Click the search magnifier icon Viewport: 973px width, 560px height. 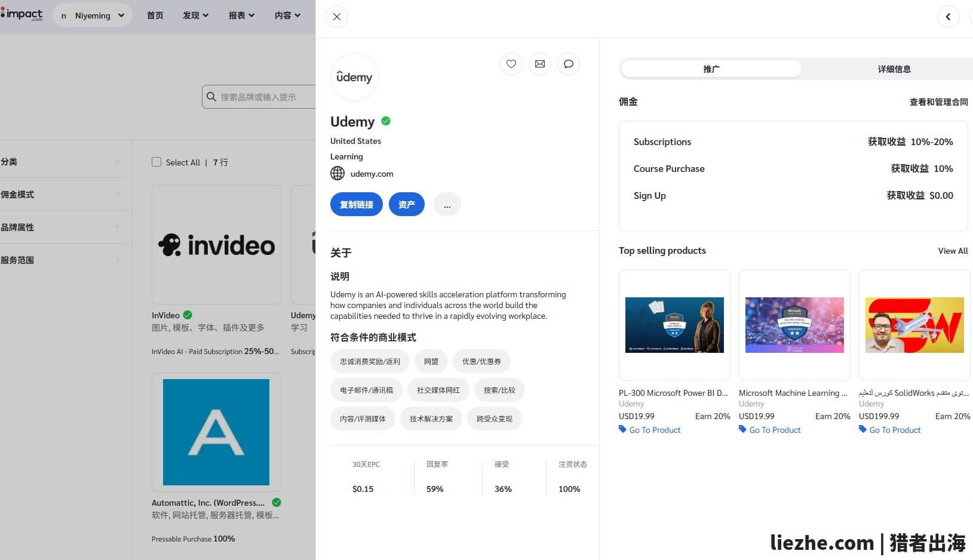pos(211,97)
